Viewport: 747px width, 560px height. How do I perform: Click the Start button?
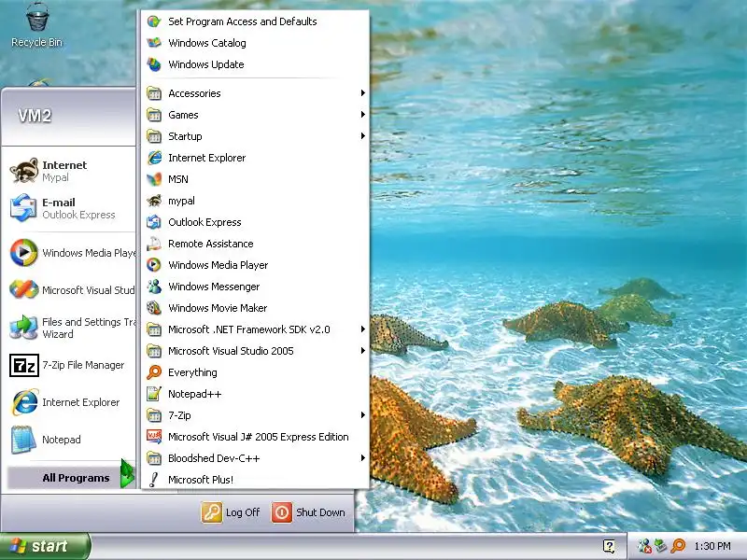[45, 546]
